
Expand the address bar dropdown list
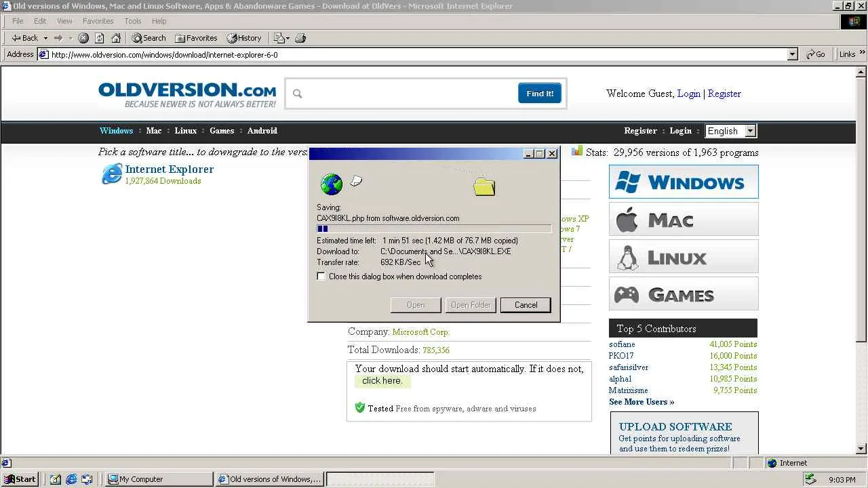(x=792, y=54)
